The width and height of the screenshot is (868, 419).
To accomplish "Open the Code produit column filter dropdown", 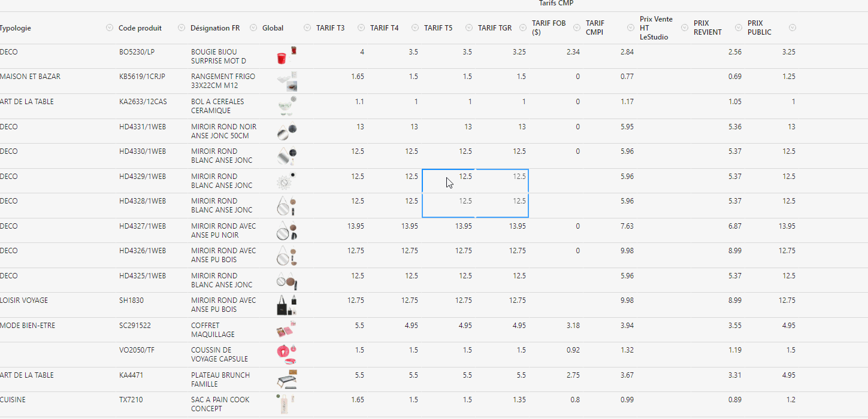I will pos(181,28).
